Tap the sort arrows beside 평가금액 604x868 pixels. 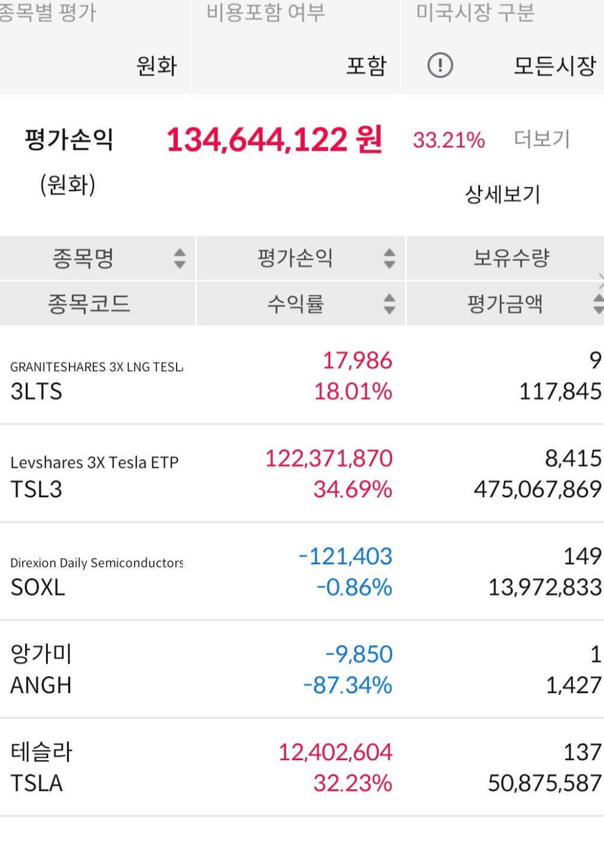pyautogui.click(x=598, y=304)
